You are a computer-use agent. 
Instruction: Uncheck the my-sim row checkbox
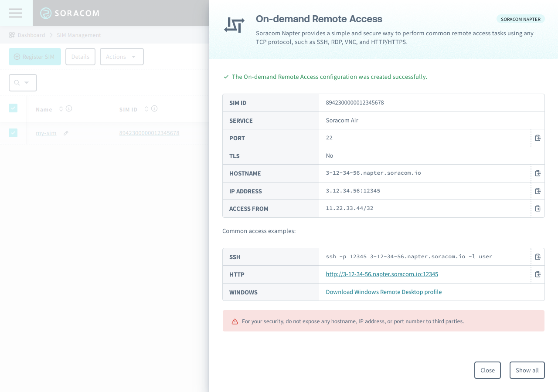[13, 133]
